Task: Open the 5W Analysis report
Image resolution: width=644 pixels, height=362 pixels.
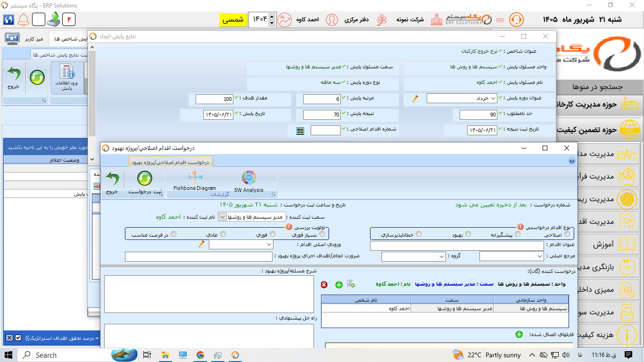Action: 248,182
